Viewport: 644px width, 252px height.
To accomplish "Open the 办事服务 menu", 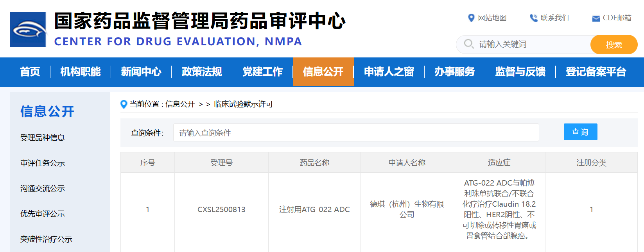I will [x=455, y=72].
